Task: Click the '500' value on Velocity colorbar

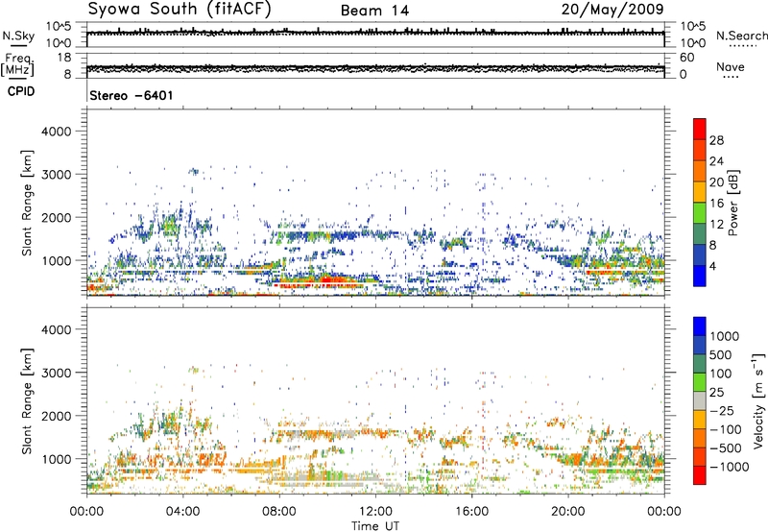Action: (x=721, y=355)
